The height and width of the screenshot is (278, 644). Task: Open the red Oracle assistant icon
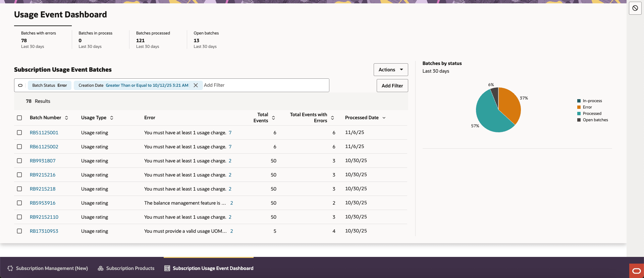coord(636,271)
